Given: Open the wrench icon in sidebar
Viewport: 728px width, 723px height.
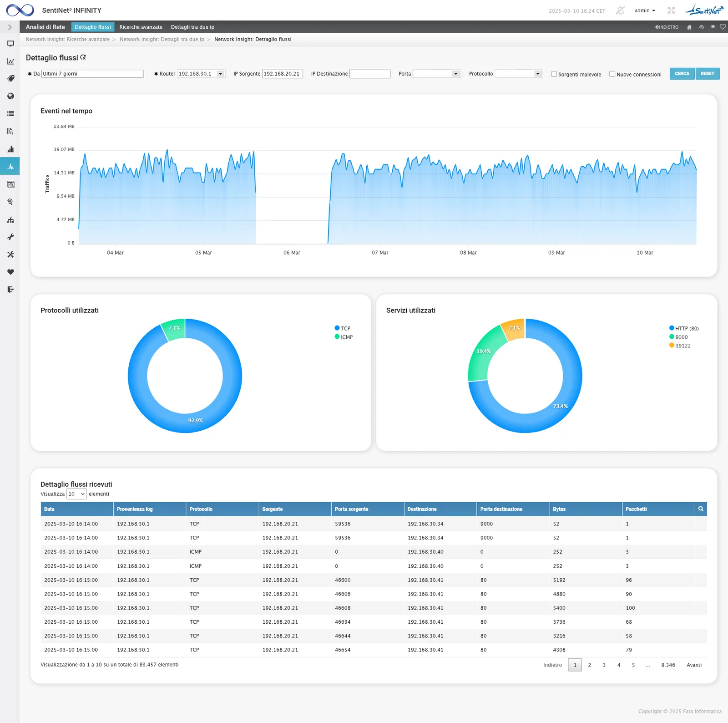Looking at the screenshot, I should pos(10,237).
